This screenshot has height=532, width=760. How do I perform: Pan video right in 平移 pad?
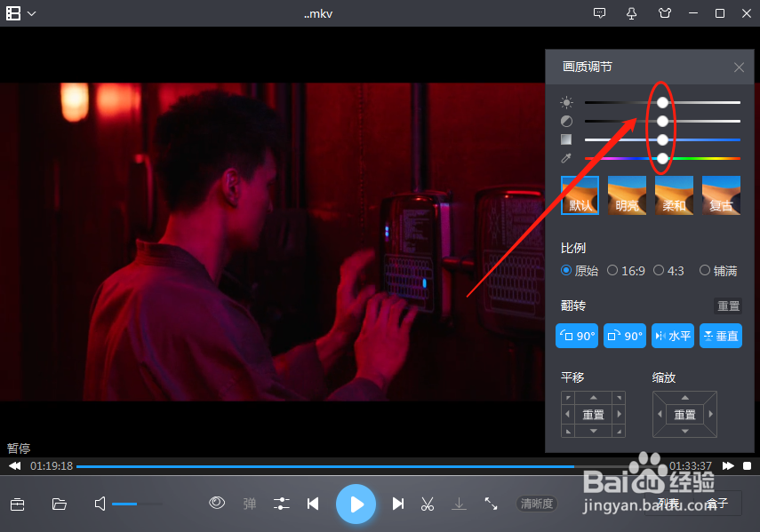(619, 415)
